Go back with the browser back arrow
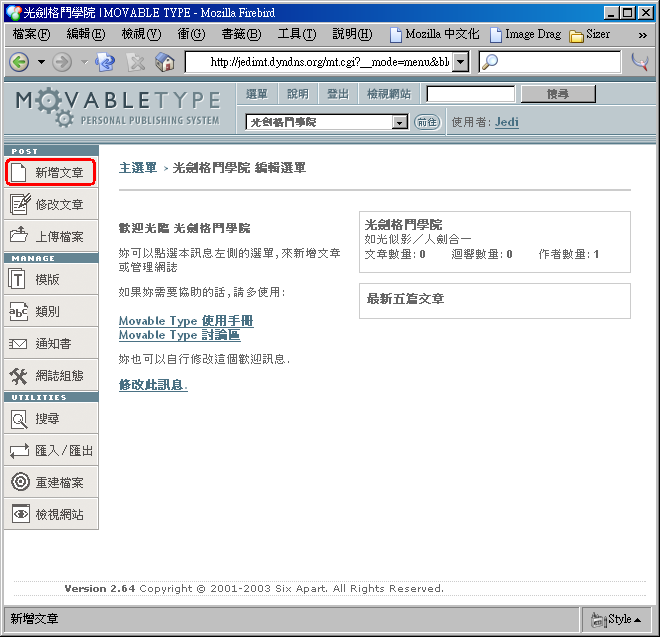660x637 pixels. (19, 62)
